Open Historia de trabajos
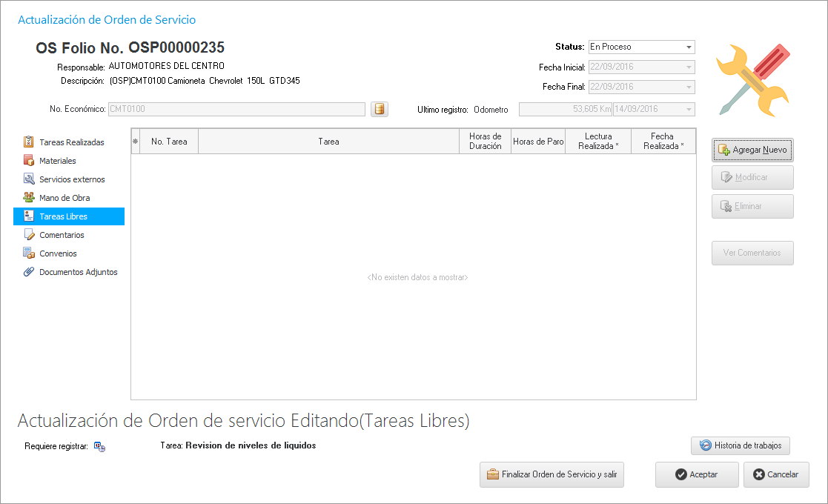The width and height of the screenshot is (828, 504). coord(741,445)
